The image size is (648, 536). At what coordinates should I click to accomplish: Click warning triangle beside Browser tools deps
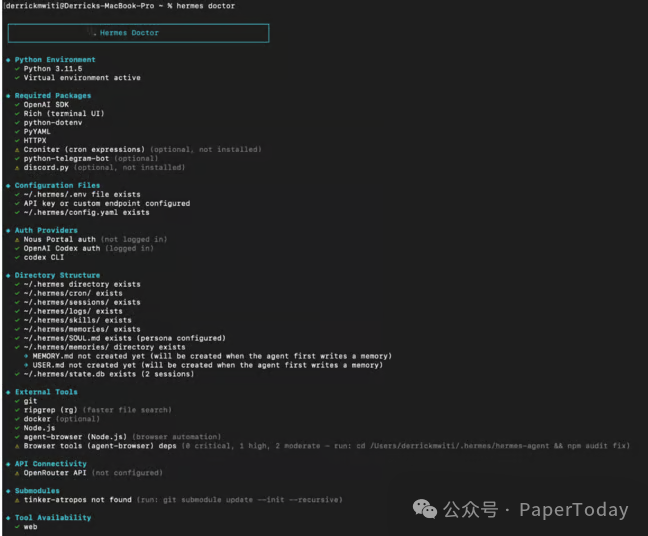point(17,446)
